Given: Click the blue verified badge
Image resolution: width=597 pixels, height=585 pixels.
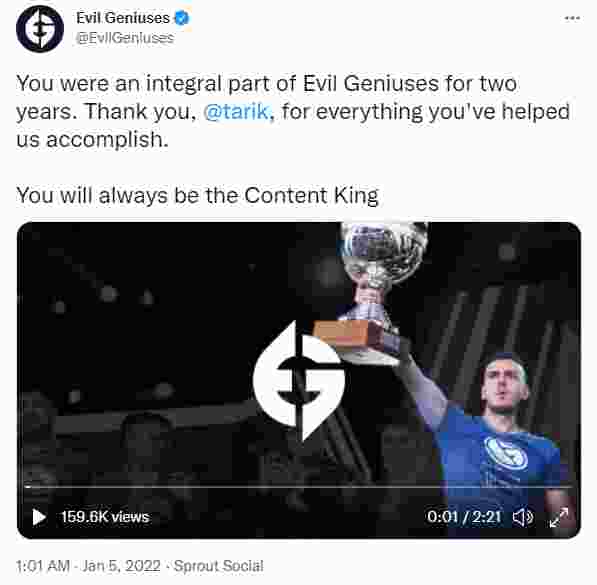Looking at the screenshot, I should point(182,18).
